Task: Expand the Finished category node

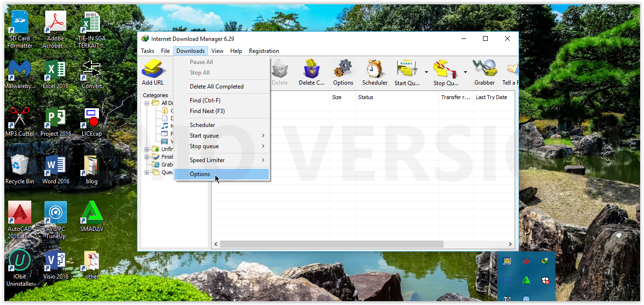Action: point(147,157)
